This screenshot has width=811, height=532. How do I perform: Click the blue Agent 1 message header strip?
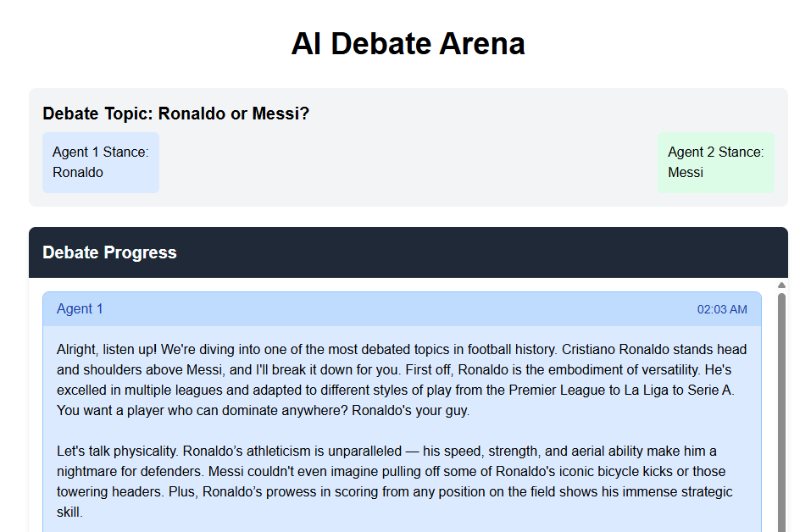click(402, 308)
